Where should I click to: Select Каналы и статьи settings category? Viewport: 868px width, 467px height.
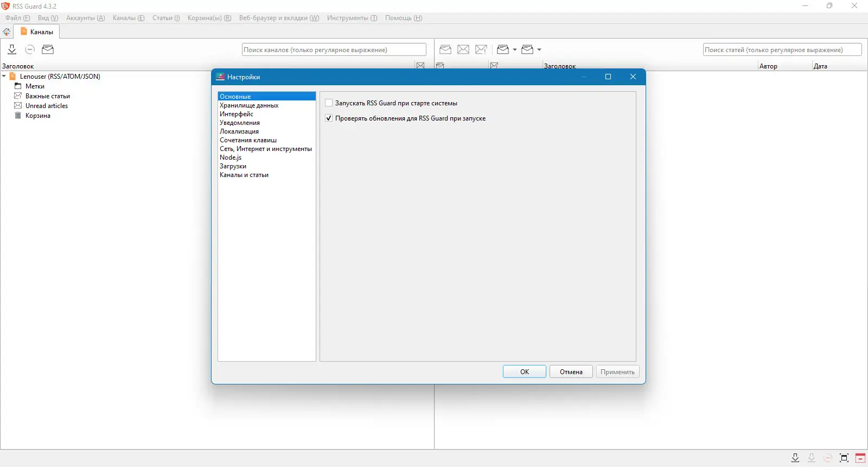pos(266,175)
